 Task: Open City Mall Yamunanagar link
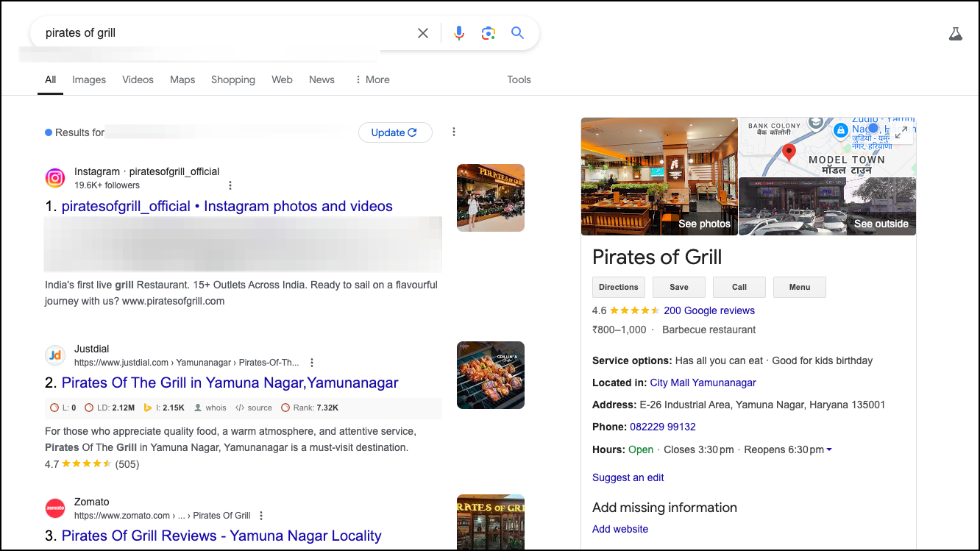click(703, 383)
